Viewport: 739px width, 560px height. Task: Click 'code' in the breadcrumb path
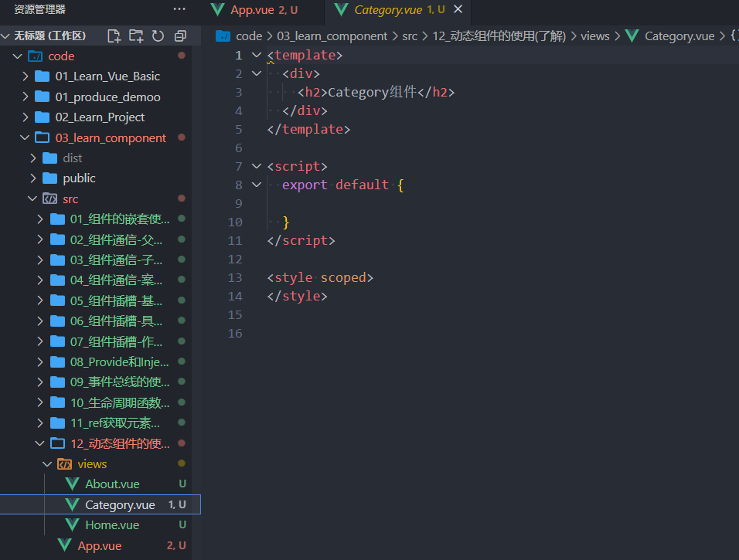(x=249, y=36)
